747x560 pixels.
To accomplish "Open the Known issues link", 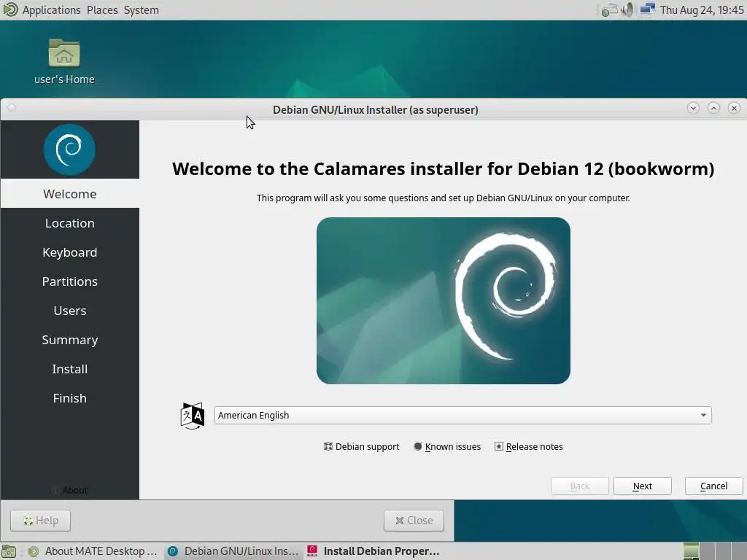I will pyautogui.click(x=447, y=447).
